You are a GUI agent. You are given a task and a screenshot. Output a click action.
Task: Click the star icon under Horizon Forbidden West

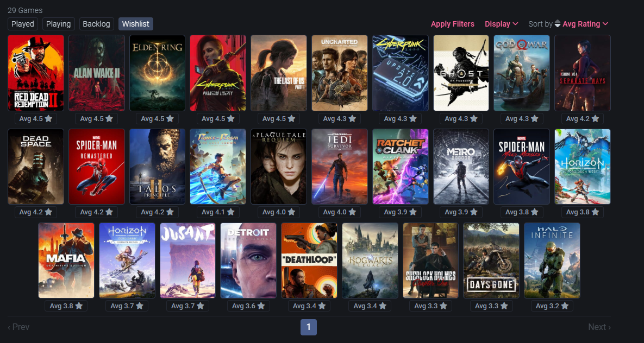(595, 212)
